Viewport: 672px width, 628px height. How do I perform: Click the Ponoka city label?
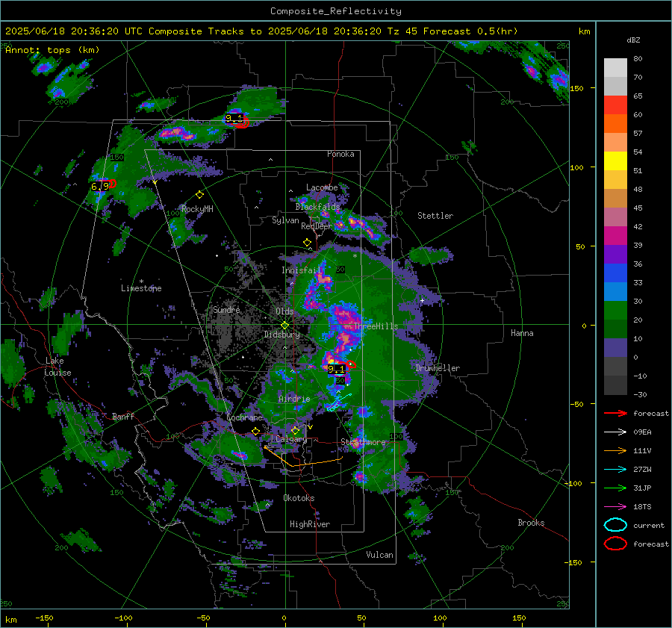tap(340, 154)
